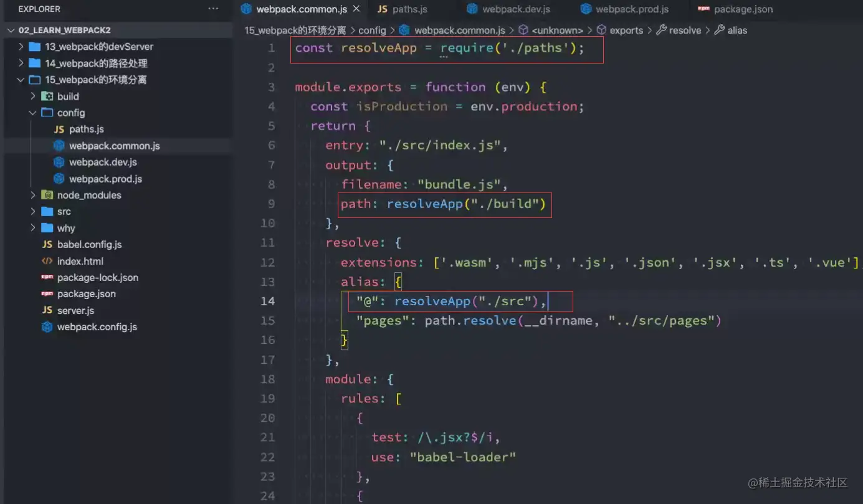Switch to the webpack.prod.js editor tab

pyautogui.click(x=624, y=9)
